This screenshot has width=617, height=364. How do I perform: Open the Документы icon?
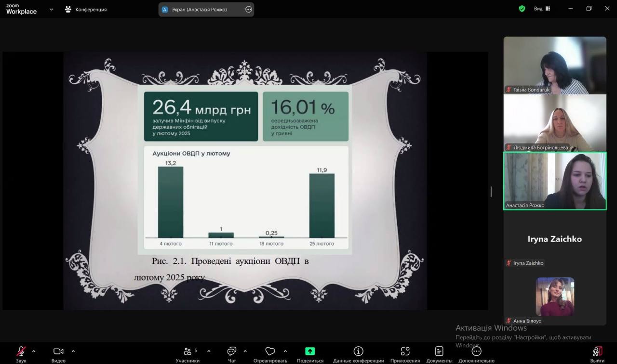(x=439, y=351)
